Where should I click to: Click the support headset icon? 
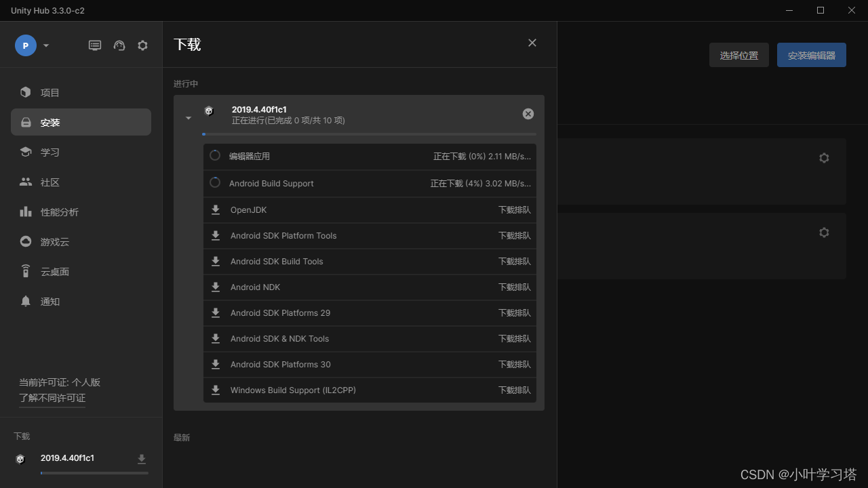(x=119, y=45)
